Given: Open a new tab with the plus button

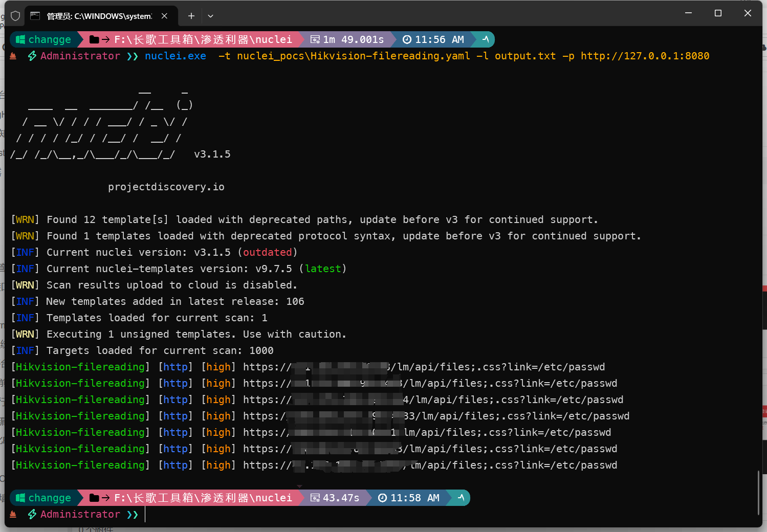Looking at the screenshot, I should (191, 16).
